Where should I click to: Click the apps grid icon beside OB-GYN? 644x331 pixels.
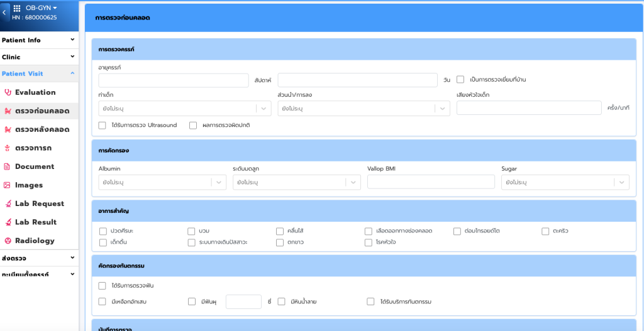17,8
